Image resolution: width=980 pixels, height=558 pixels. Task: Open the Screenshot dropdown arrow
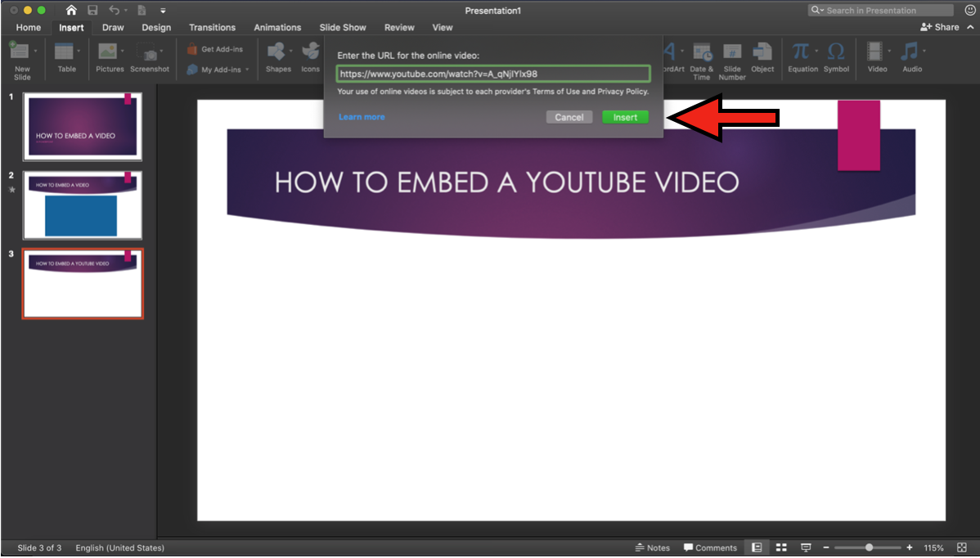tap(161, 51)
